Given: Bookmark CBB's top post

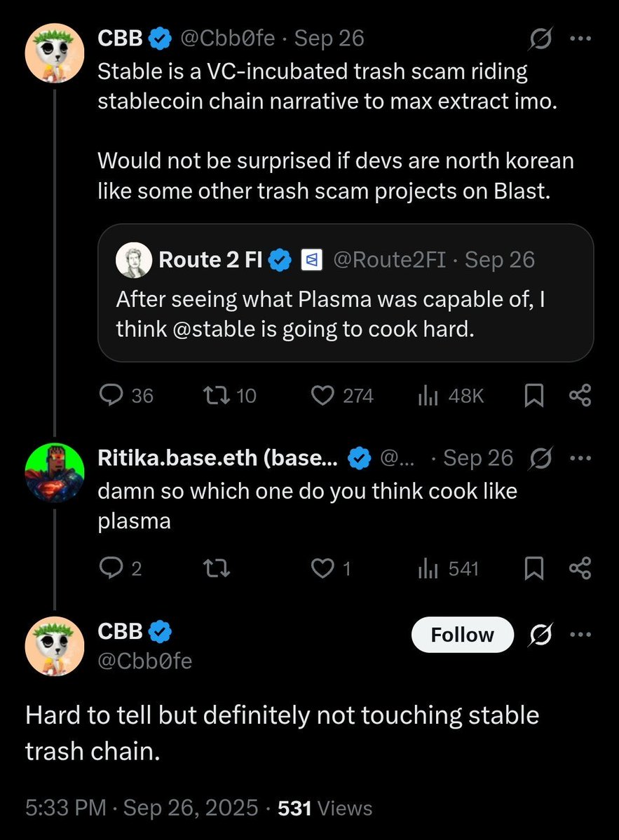Looking at the screenshot, I should pyautogui.click(x=534, y=397).
